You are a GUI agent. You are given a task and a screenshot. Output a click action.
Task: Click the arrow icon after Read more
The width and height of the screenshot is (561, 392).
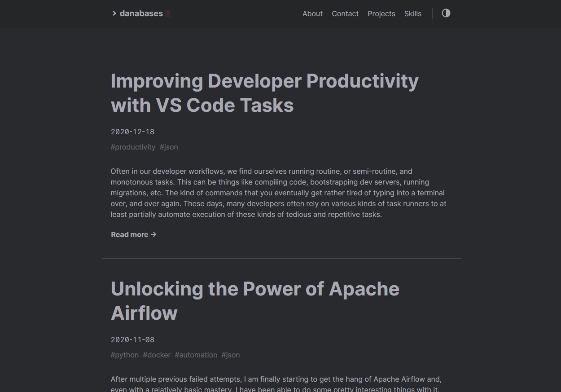[x=153, y=234]
